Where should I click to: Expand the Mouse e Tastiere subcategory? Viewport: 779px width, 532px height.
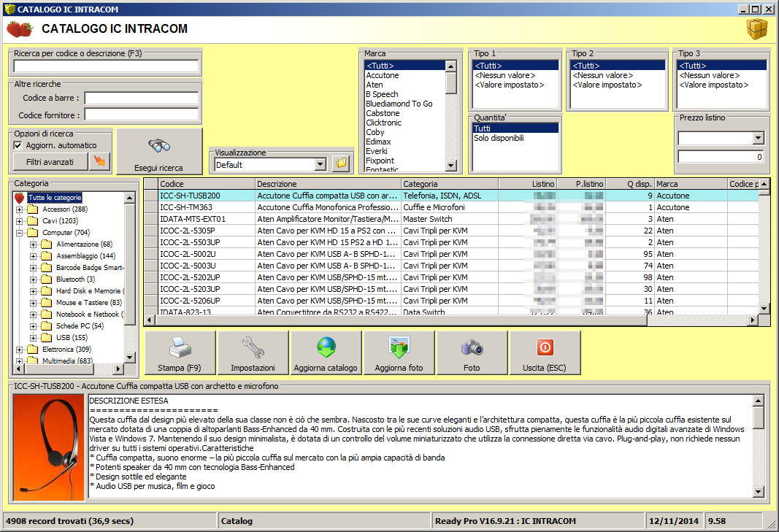(33, 303)
